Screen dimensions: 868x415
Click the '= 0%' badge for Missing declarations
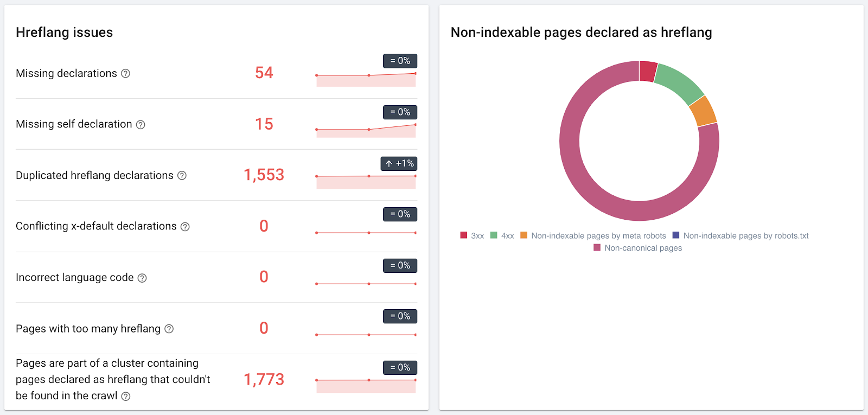pos(400,61)
